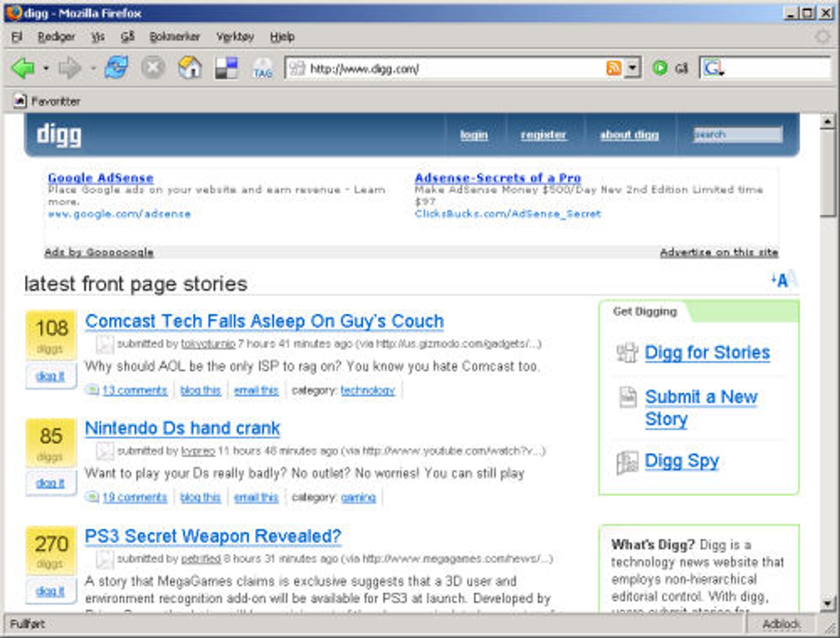The height and width of the screenshot is (638, 840).
Task: Open the Back button history dropdown arrow
Action: [46, 68]
